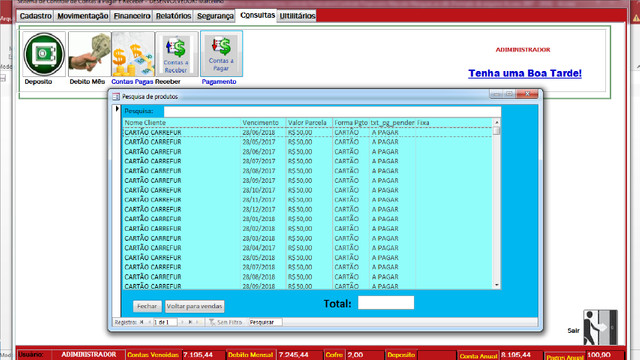Screen dimensions: 640x360
Task: Click the Deposito label in status bar
Action: [x=401, y=355]
